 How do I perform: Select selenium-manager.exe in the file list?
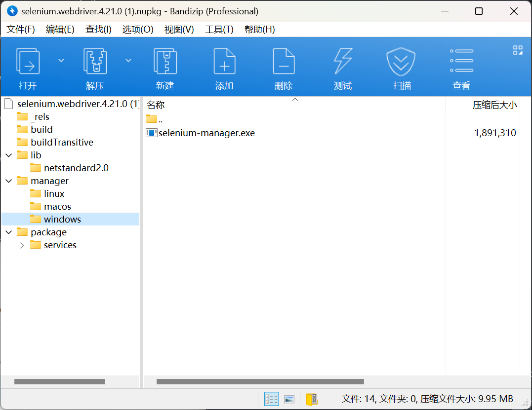[206, 133]
